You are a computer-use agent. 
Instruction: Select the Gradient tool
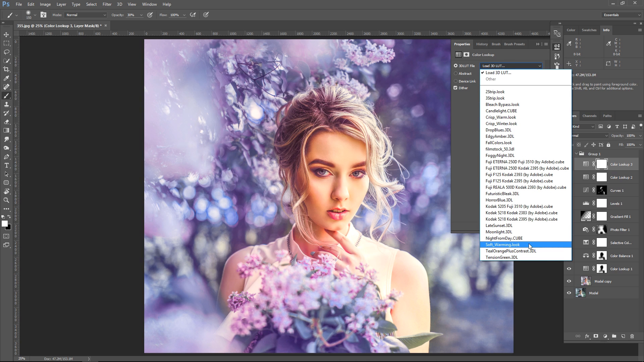point(6,130)
